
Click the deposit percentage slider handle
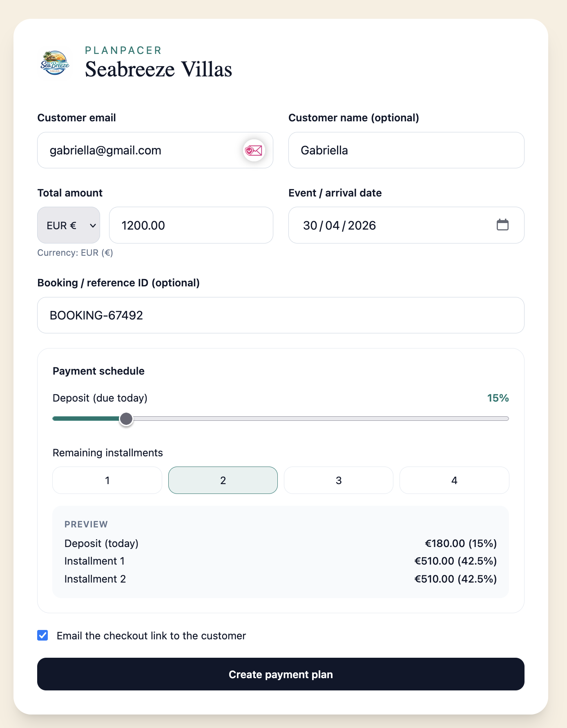(127, 419)
